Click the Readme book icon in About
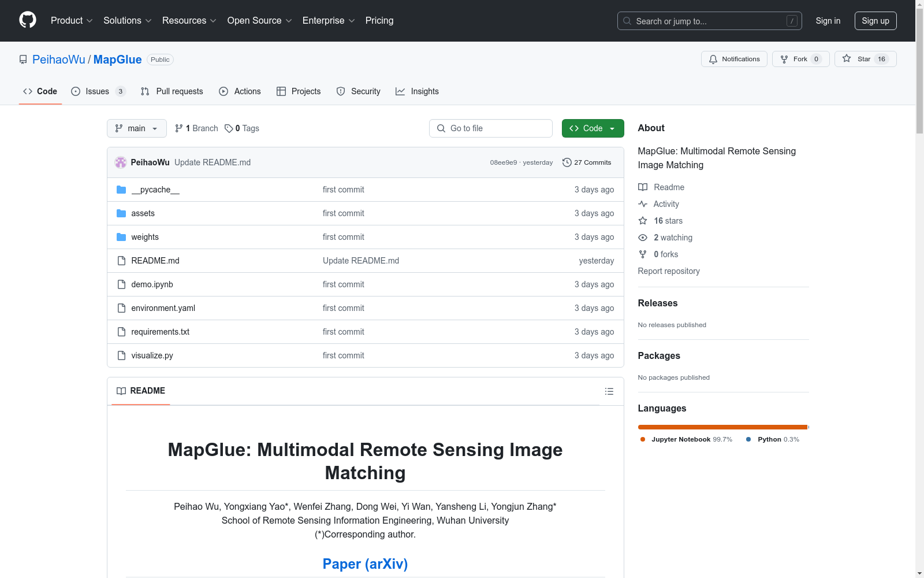924x578 pixels. pyautogui.click(x=643, y=187)
